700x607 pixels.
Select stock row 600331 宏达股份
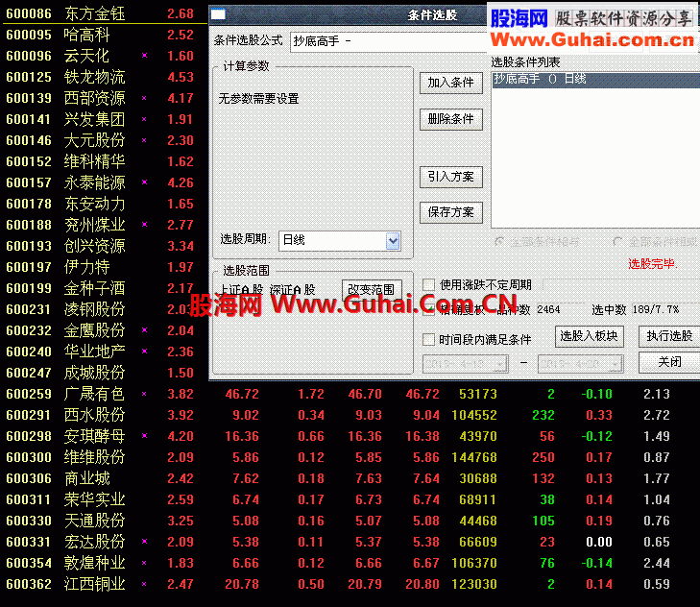coord(337,542)
